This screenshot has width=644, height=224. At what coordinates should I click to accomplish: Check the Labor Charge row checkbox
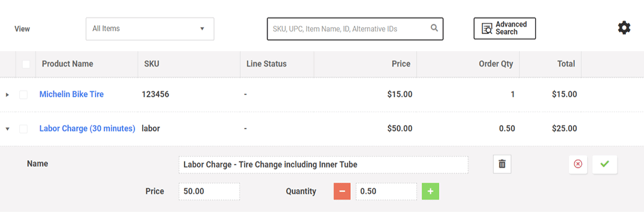pyautogui.click(x=23, y=129)
